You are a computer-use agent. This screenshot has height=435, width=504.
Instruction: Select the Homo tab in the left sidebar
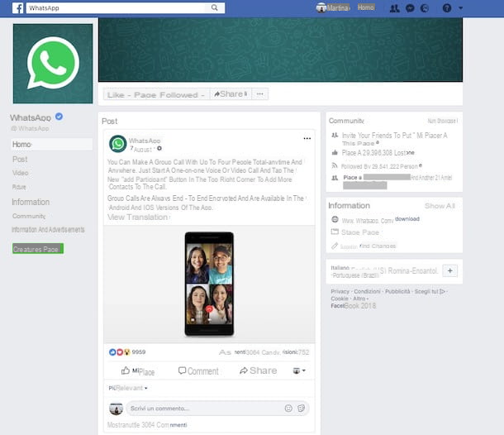(x=52, y=144)
